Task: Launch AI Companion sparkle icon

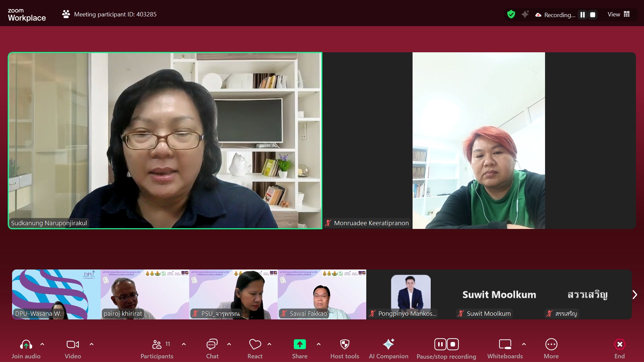Action: (388, 345)
